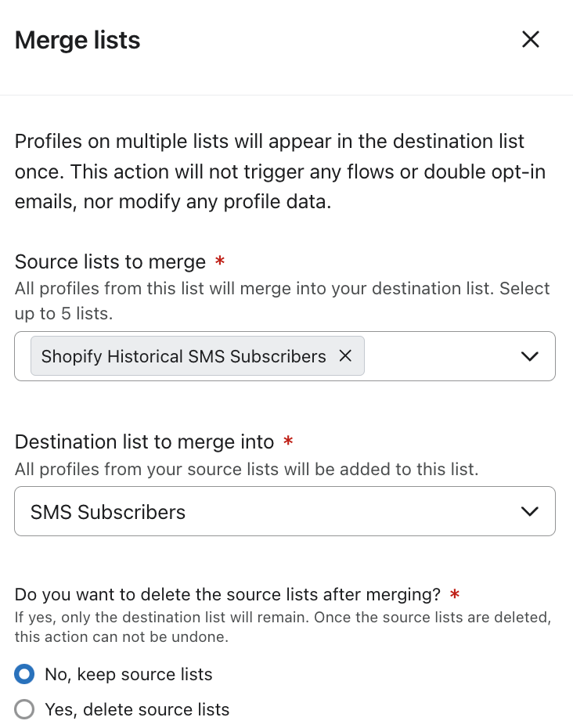Click the 'Merge lists' heading
This screenshot has height=728, width=573.
pos(77,40)
